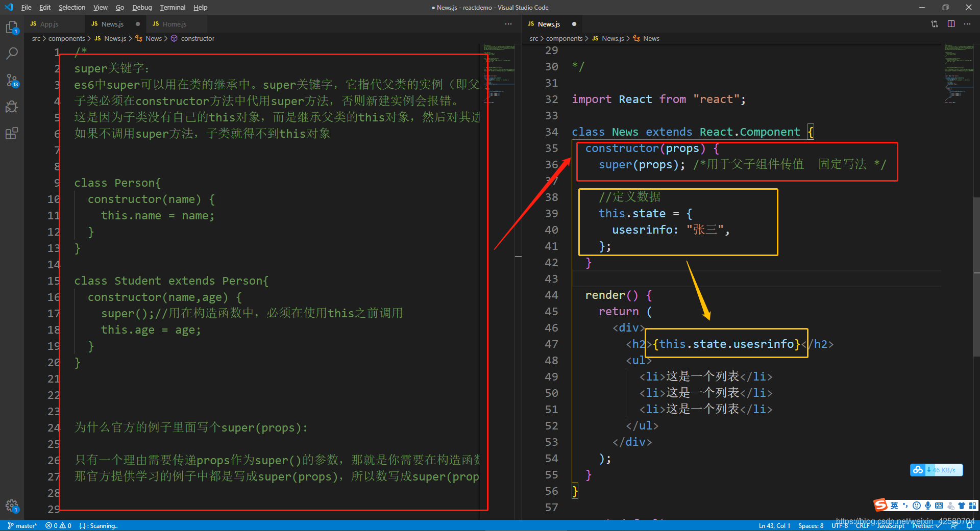Click the cloud disk speed widget
This screenshot has height=531, width=980.
[936, 470]
